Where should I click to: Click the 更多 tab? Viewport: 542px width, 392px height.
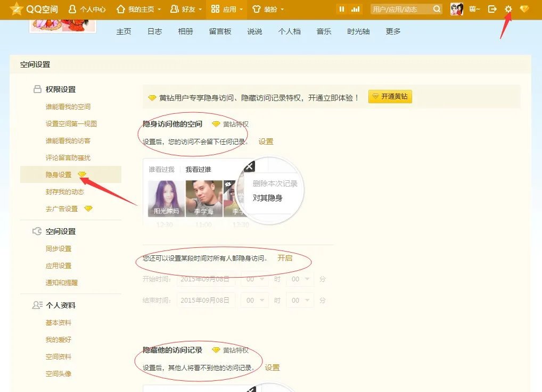[393, 31]
